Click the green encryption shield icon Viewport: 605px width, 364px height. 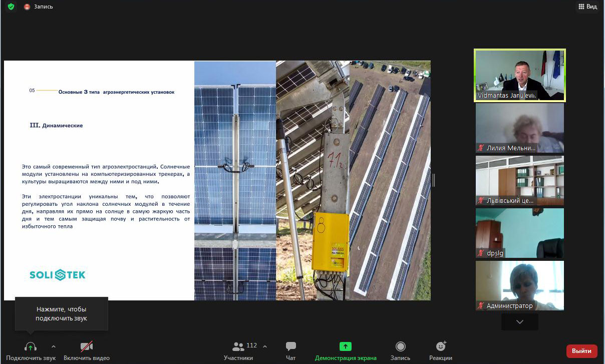click(x=11, y=7)
